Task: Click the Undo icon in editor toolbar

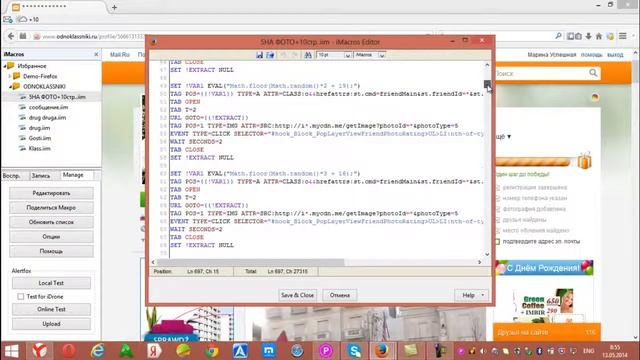Action: 283,55
